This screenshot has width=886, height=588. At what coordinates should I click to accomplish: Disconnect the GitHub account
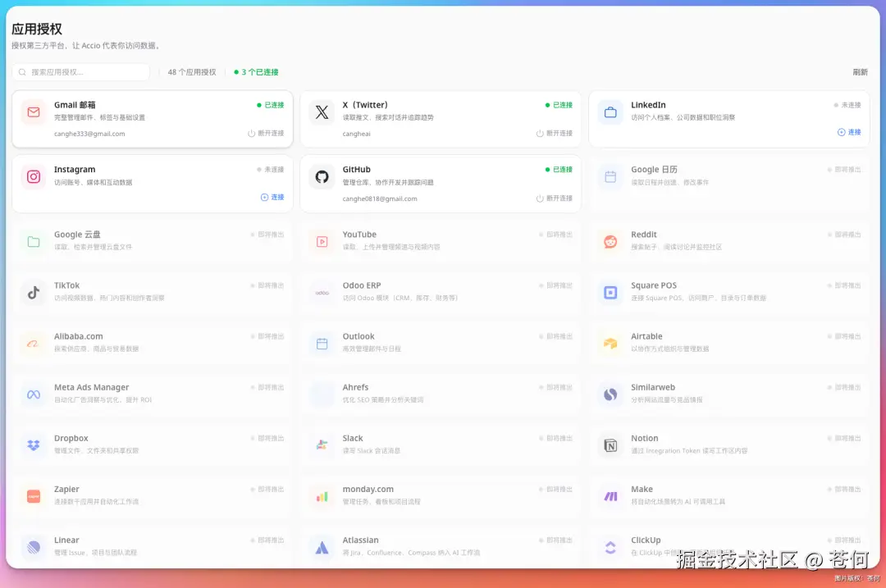click(555, 198)
